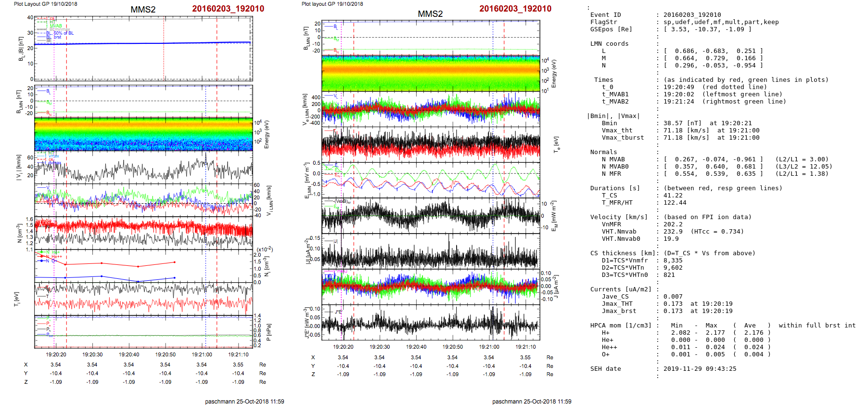Click the 19:20:50 tick under the right plot
Viewport: 868px width, 405px height.
[452, 347]
